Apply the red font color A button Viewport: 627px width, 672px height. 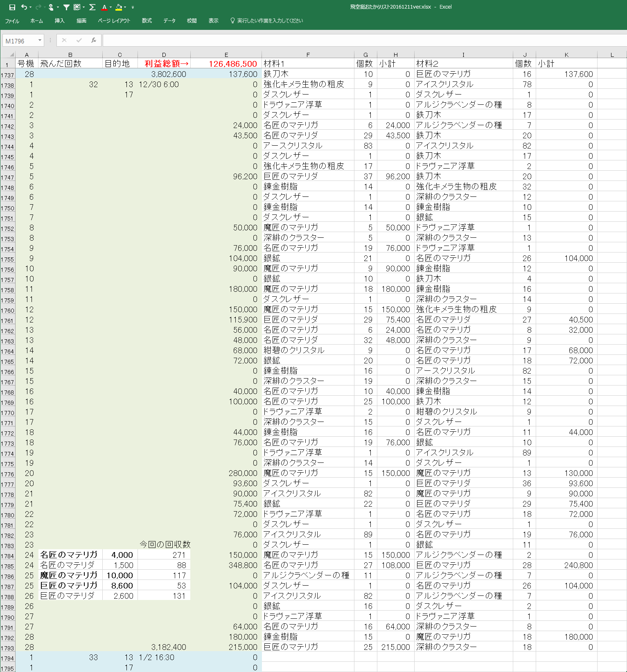click(x=104, y=7)
